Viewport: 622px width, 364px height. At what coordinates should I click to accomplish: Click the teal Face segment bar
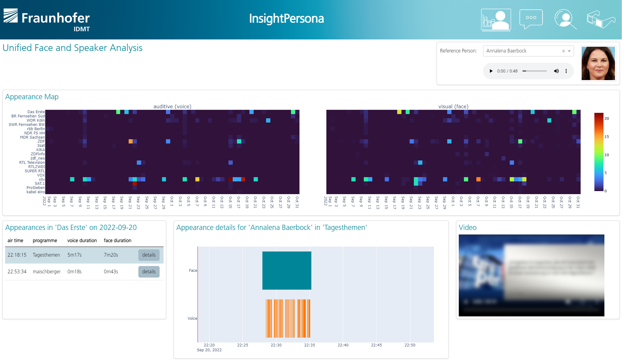coord(286,270)
